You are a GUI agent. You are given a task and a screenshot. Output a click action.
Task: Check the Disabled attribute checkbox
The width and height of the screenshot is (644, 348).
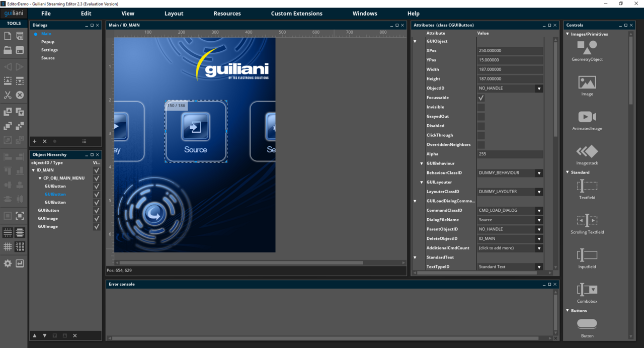(481, 126)
